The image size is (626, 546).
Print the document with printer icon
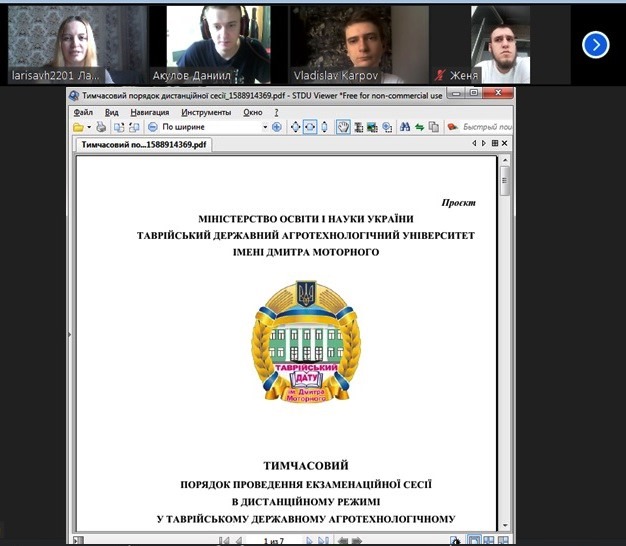[101, 127]
